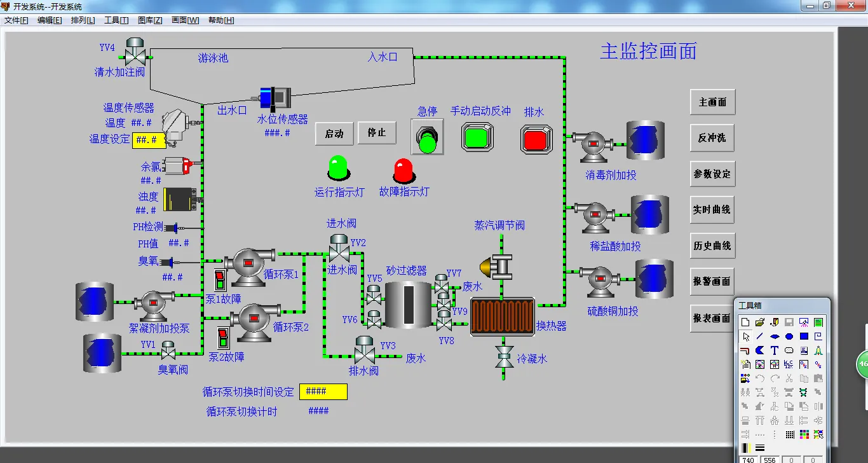Click the open file icon in the toolbox
Viewport: 868px width, 463px height.
(x=759, y=322)
